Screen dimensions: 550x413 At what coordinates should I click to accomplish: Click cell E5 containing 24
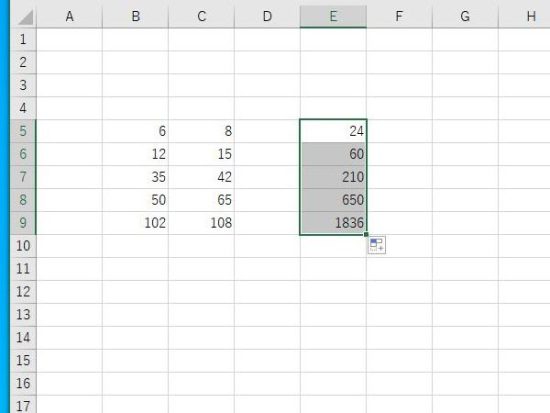pyautogui.click(x=333, y=131)
